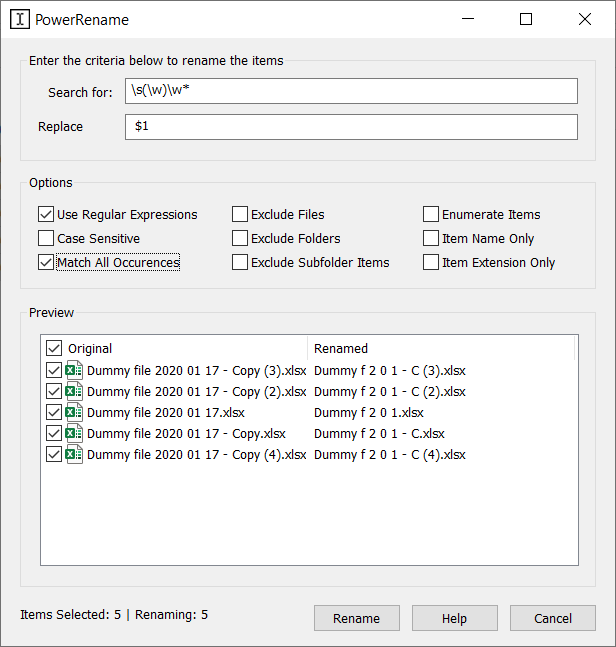
Task: Click renamed text Dummy f 2 0 1 - C (4).xlsx
Action: point(389,455)
